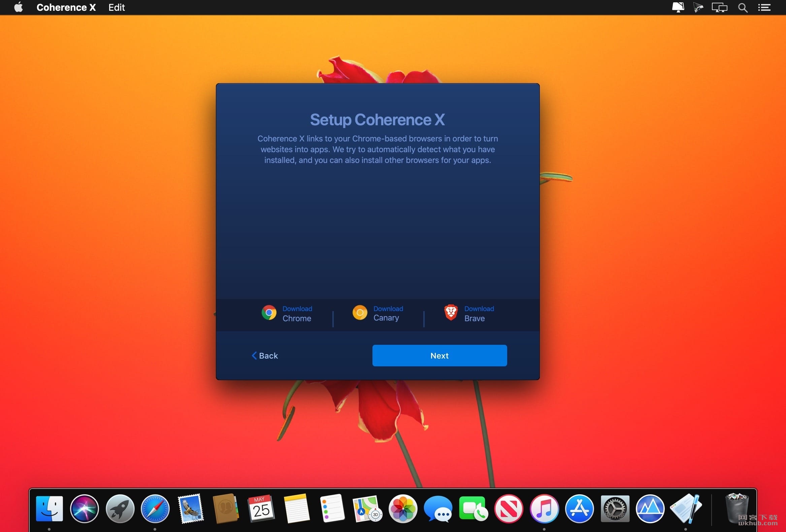Open Messages from the Dock

[x=438, y=508]
